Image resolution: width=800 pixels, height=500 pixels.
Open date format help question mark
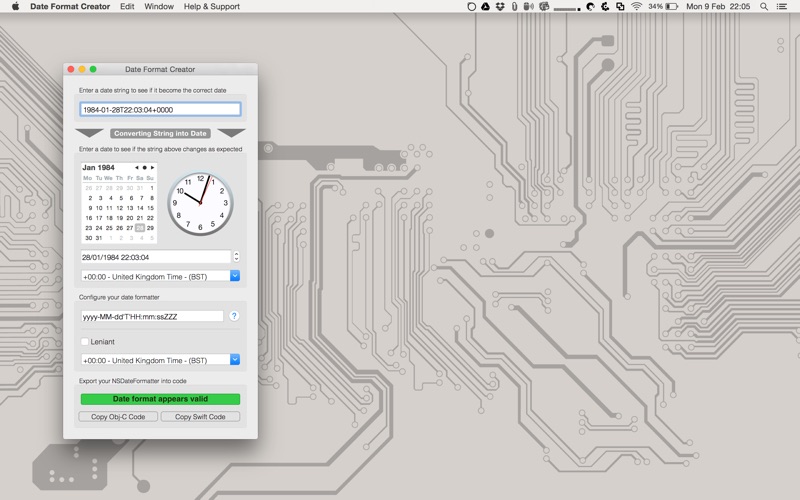click(234, 316)
